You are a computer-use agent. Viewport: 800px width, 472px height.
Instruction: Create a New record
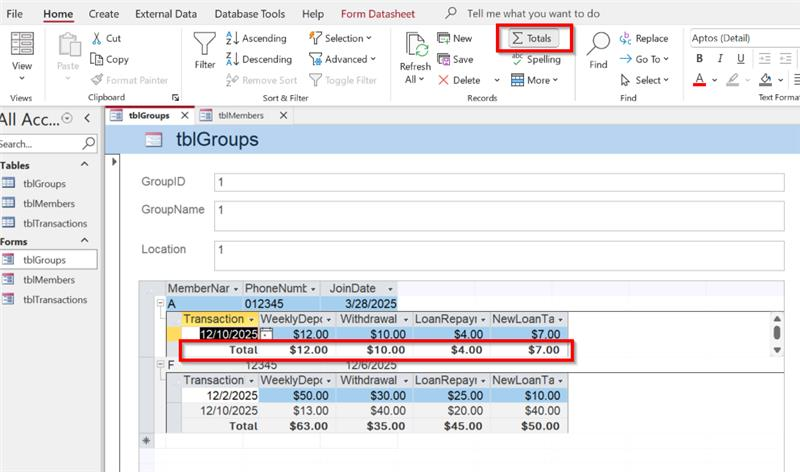point(455,38)
